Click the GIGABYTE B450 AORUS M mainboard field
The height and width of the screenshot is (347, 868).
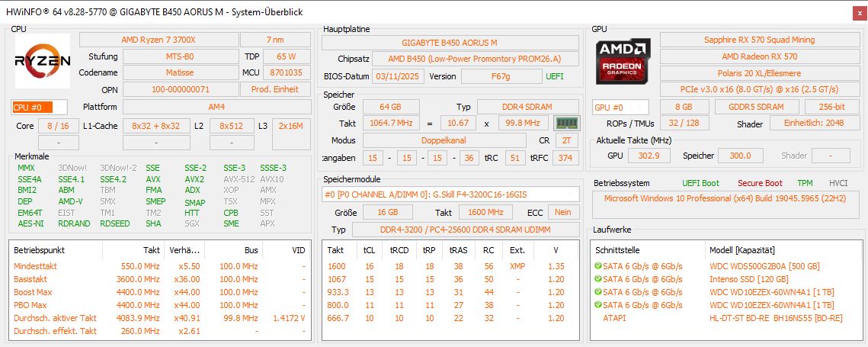[450, 42]
